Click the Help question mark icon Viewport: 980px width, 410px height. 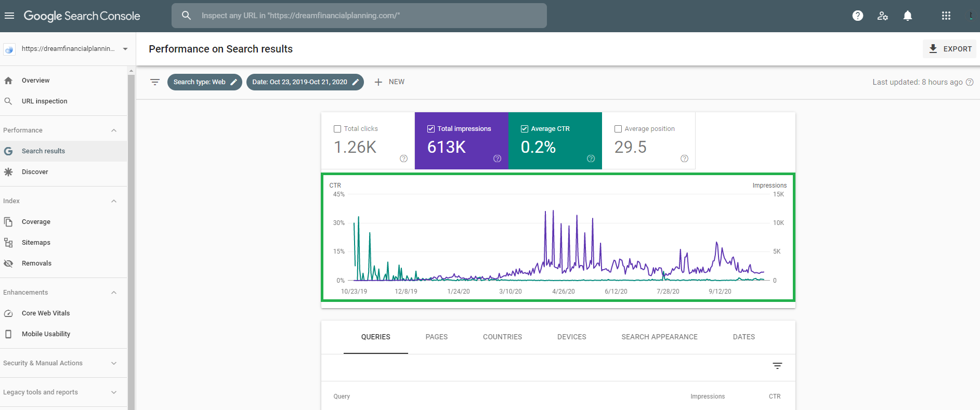(858, 16)
